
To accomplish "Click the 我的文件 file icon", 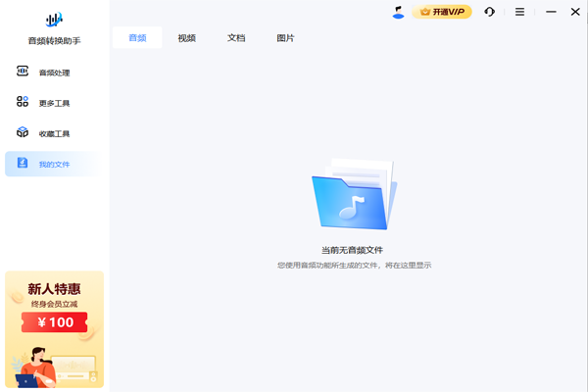I will [23, 163].
